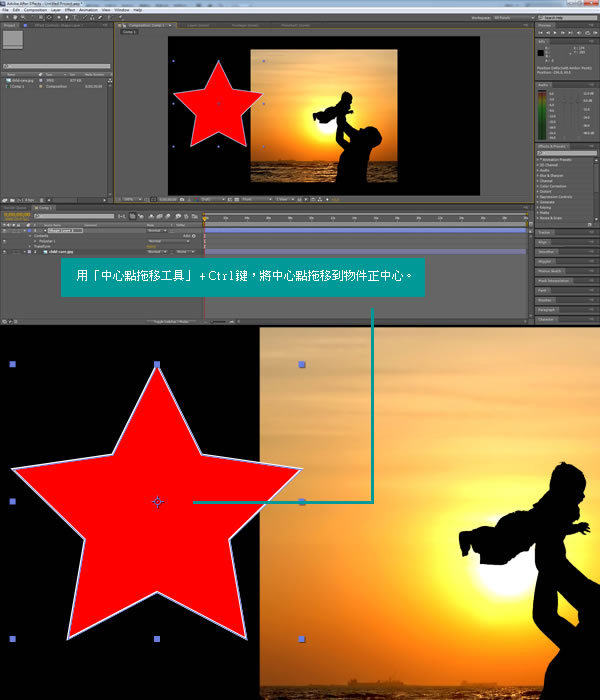Toggle motion blur switch in timeline header
The image size is (600, 700).
point(167,216)
